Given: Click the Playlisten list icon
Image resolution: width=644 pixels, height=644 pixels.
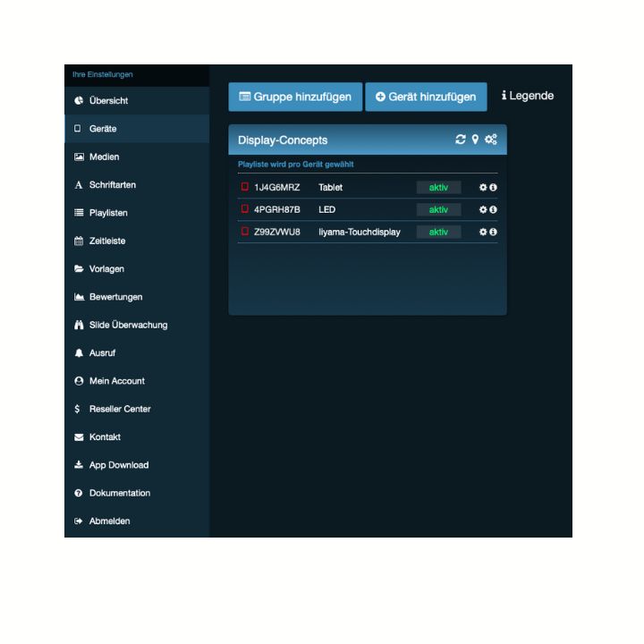Looking at the screenshot, I should coord(79,213).
